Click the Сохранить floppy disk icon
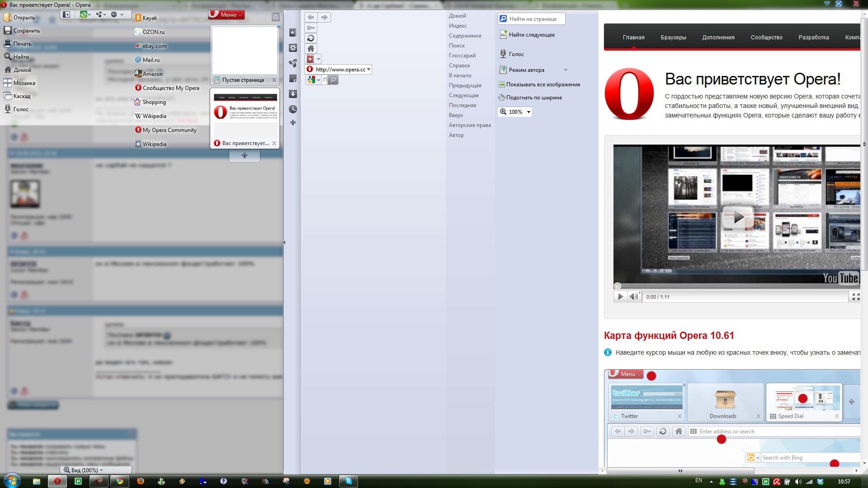Screen dimensions: 868x488 [7, 31]
